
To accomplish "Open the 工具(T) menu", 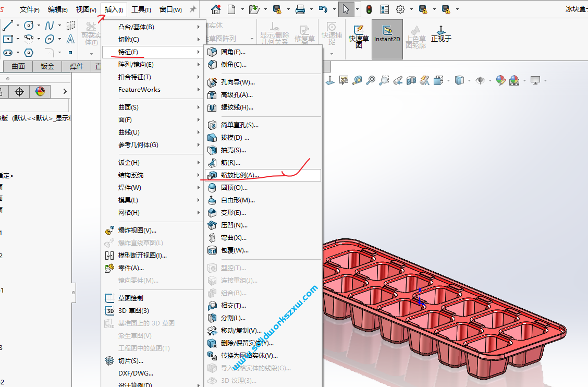I will coord(141,9).
